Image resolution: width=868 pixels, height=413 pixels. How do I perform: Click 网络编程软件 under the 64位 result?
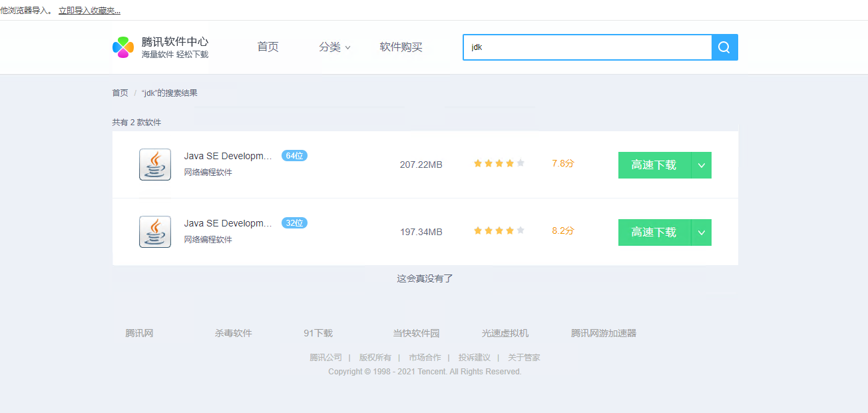pos(208,173)
